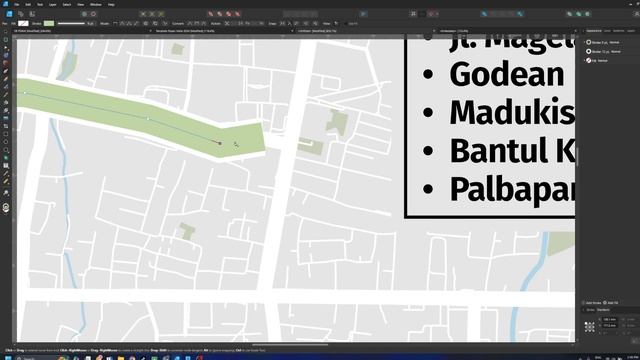Select the Transparency tool
Image resolution: width=640 pixels, height=360 pixels.
tap(6, 110)
